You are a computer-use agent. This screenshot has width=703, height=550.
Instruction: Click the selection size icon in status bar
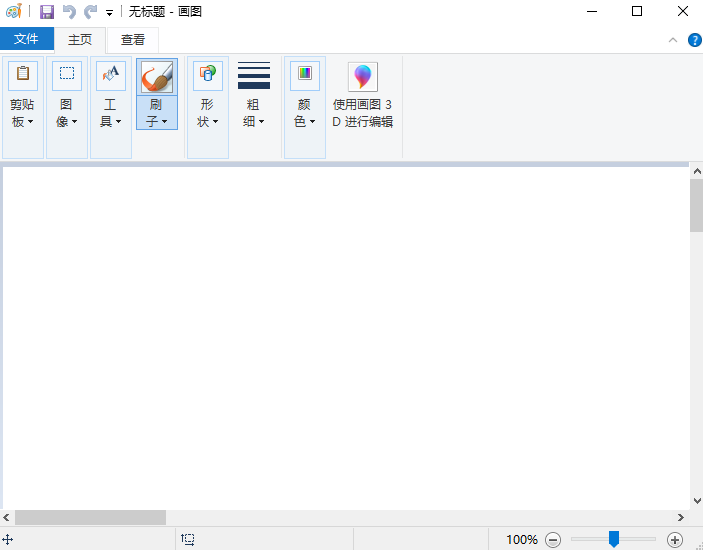[x=188, y=539]
